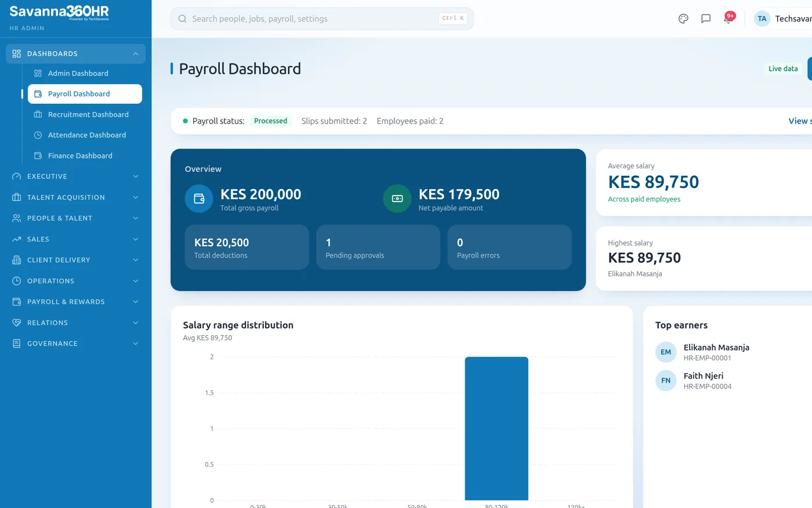Viewport: 812px width, 508px height.
Task: Click the Executive gauge icon
Action: point(16,176)
